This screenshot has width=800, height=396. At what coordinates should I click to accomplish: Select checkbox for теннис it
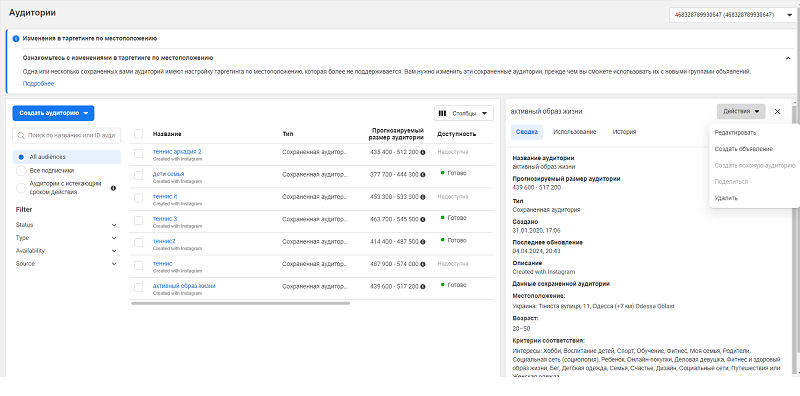coord(138,198)
